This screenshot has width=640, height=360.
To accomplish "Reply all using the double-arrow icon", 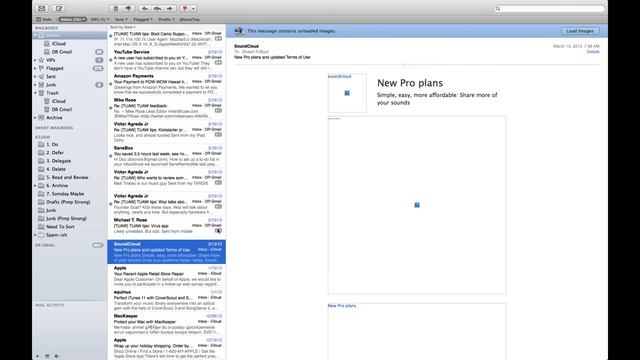I will point(157,8).
